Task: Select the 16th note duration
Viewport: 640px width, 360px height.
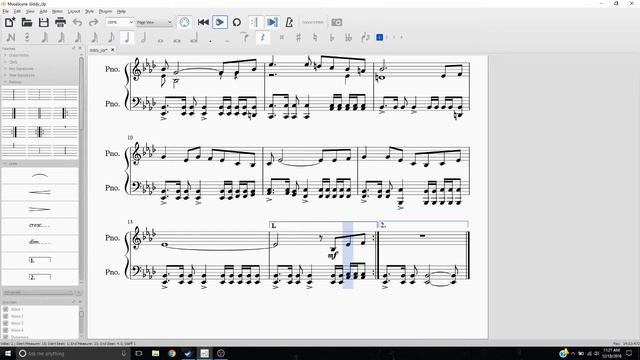Action: click(x=94, y=38)
